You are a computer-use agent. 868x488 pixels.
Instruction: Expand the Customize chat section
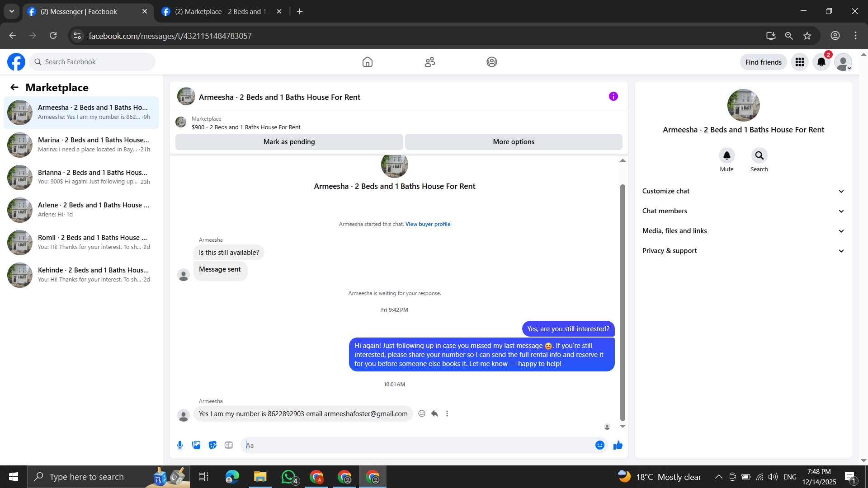[743, 191]
